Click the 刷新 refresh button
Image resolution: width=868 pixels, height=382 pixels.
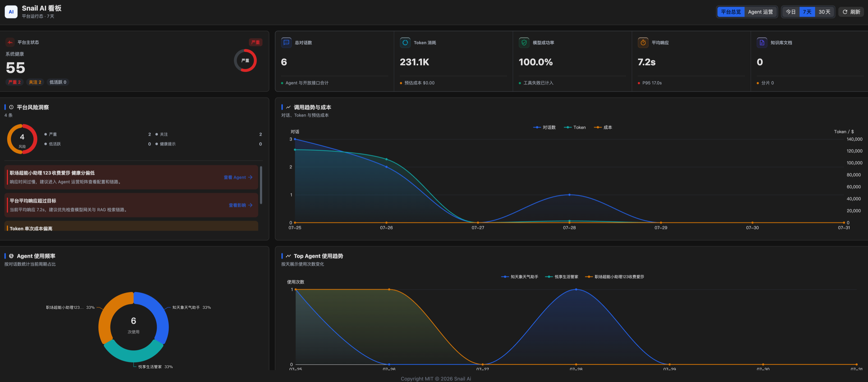tap(851, 12)
